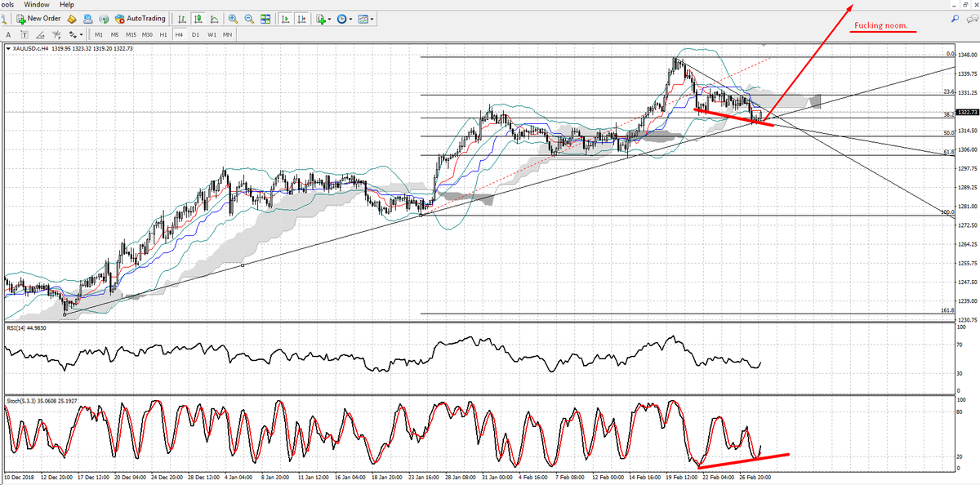Zoom in on the chart
980x485 pixels.
click(233, 19)
